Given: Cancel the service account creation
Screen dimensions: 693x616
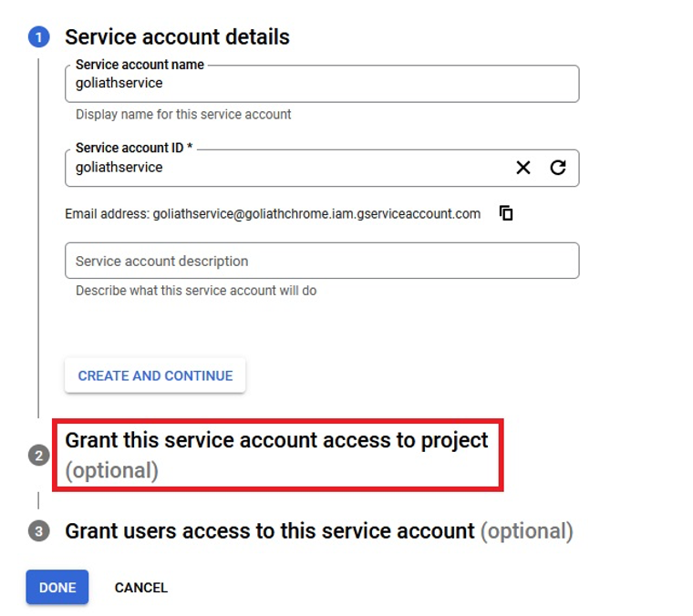Looking at the screenshot, I should click(x=141, y=588).
